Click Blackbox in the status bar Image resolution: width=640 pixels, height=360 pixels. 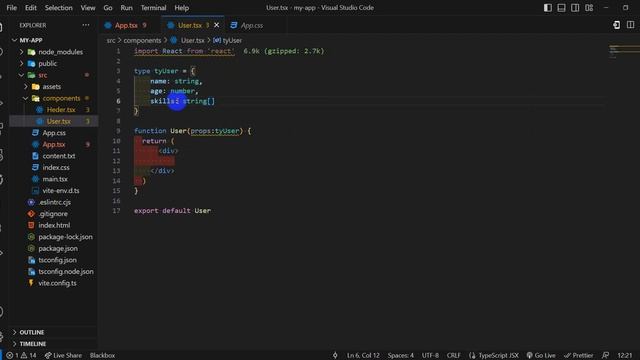click(102, 356)
